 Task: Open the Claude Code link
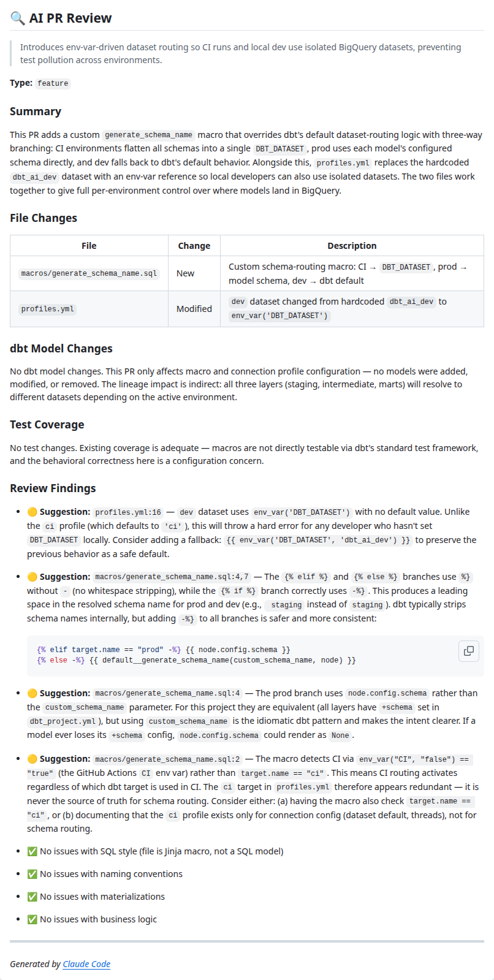(x=86, y=964)
